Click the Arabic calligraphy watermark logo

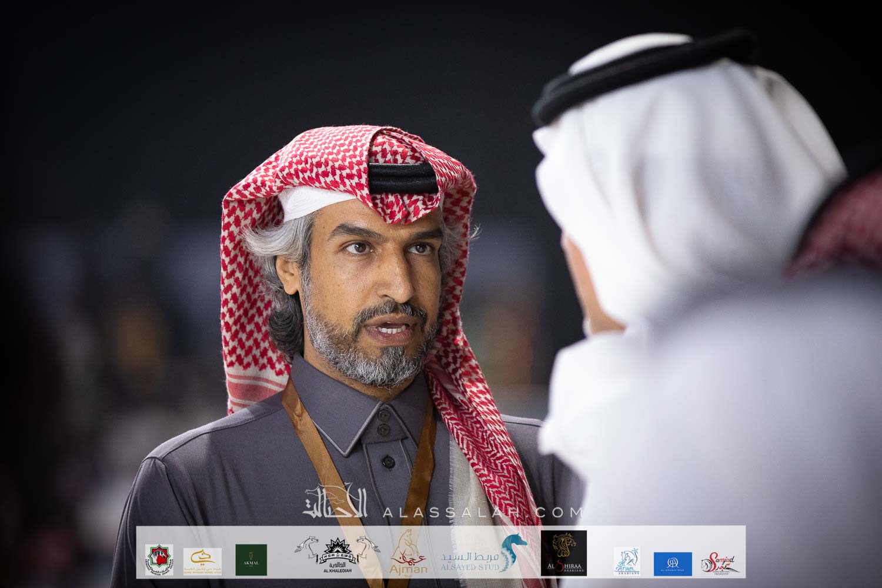point(335,503)
